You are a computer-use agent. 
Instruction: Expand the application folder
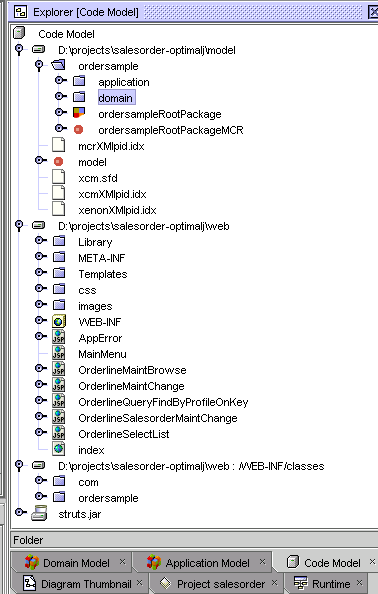pos(61,80)
